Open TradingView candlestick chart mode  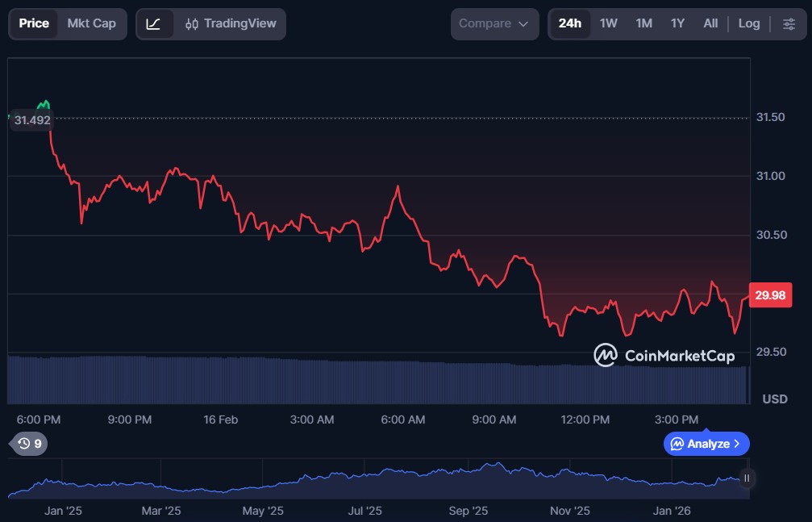click(x=230, y=24)
